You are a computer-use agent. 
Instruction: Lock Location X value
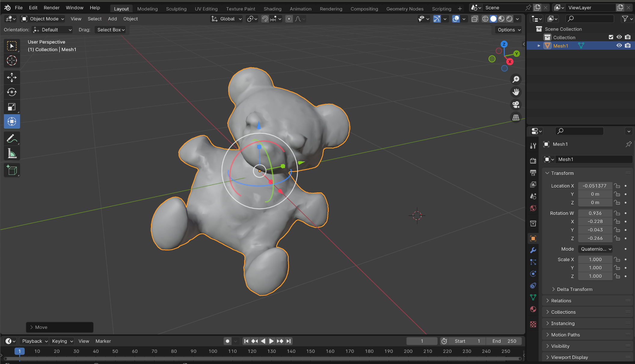pyautogui.click(x=617, y=186)
